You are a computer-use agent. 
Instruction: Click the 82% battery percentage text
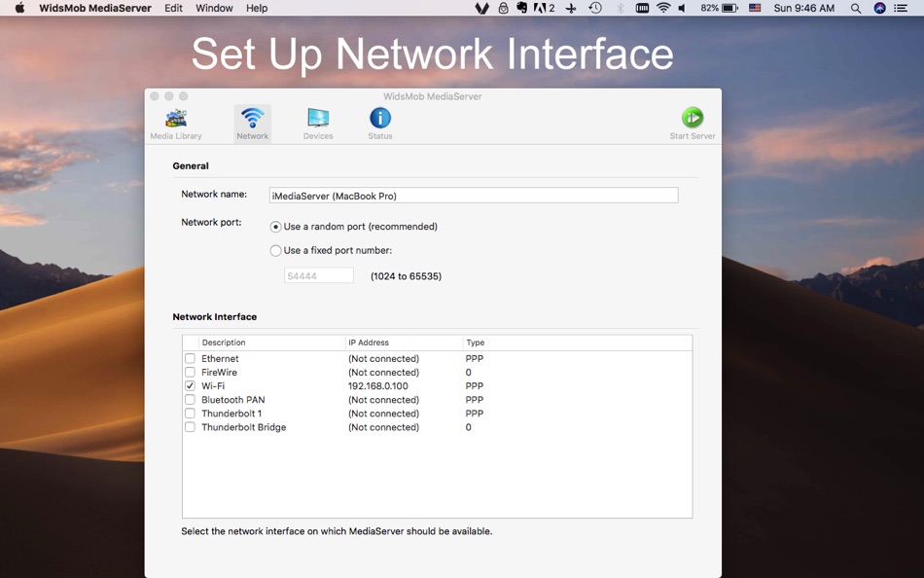click(709, 8)
